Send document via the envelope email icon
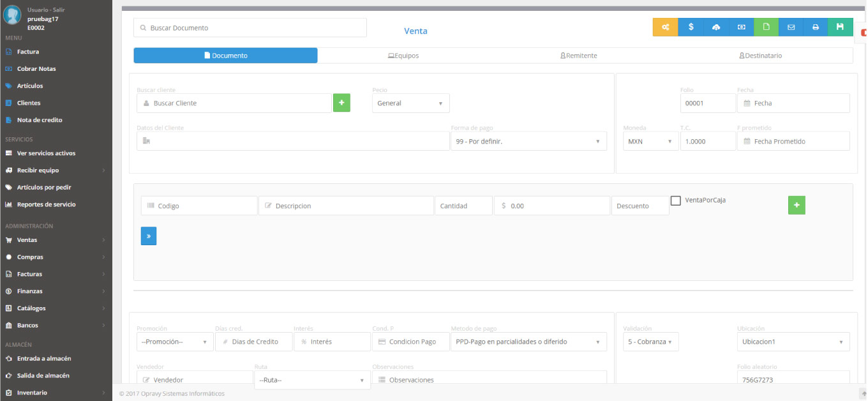Screen dimensions: 868x401 (x=791, y=27)
